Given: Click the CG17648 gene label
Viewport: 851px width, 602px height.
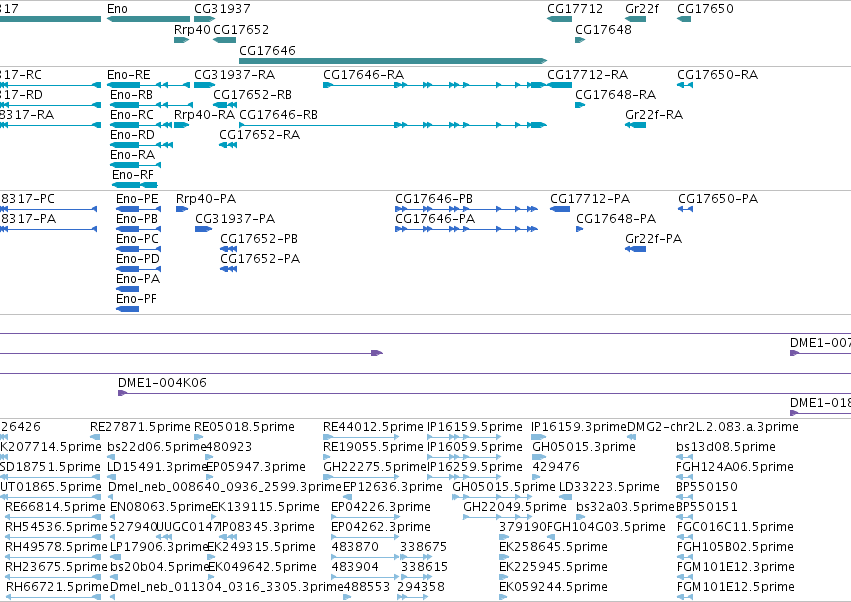Looking at the screenshot, I should click(604, 29).
